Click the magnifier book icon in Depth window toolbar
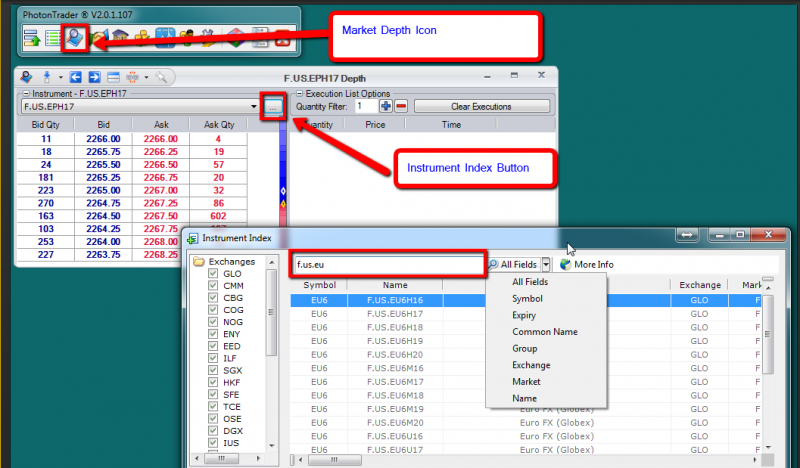The width and height of the screenshot is (800, 468). 26,77
